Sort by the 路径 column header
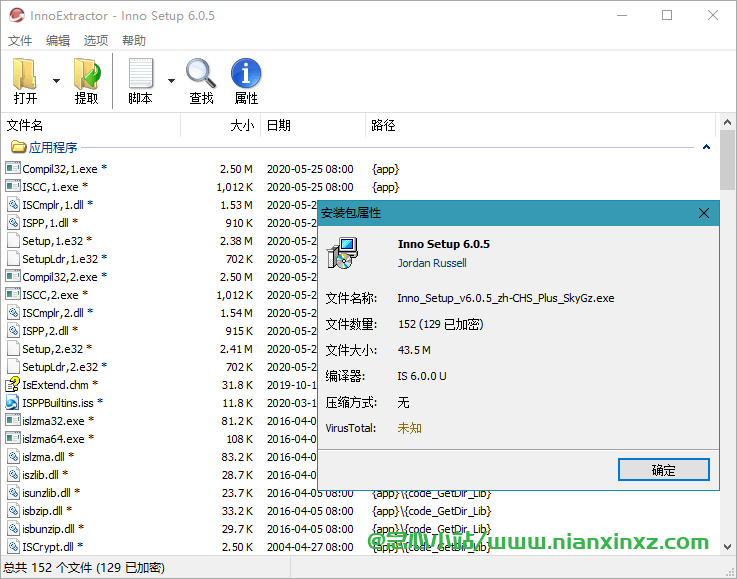Image resolution: width=737 pixels, height=579 pixels. (541, 125)
